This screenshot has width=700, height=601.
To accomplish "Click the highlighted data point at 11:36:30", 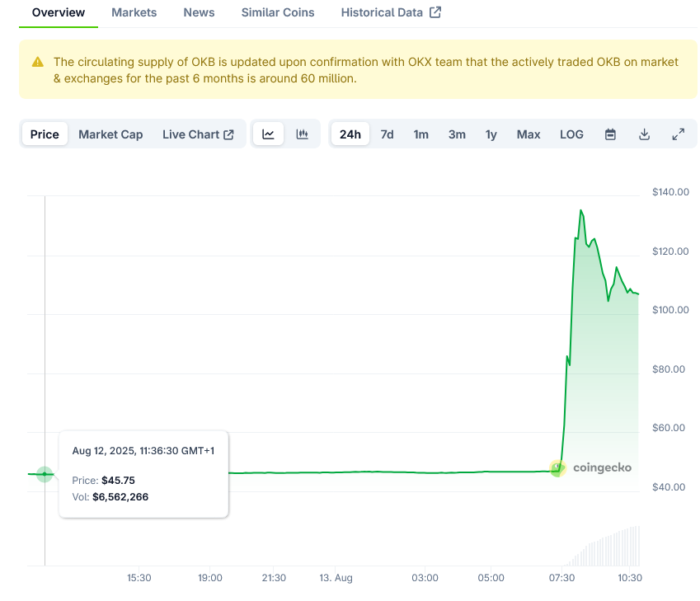I will point(45,474).
